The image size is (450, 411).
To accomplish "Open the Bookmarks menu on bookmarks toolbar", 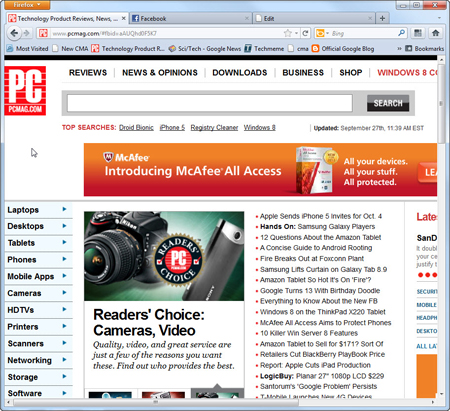I will coord(425,49).
